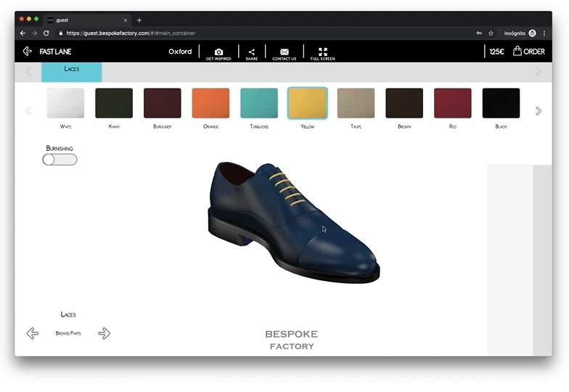The width and height of the screenshot is (569, 392).
Task: Advance the tab strip right chevron
Action: click(x=539, y=71)
